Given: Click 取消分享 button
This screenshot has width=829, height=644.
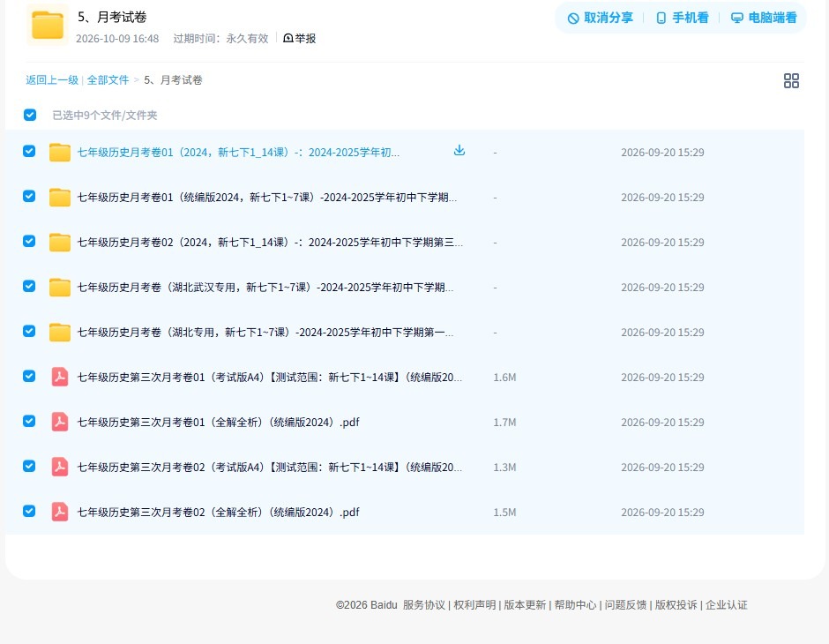Looking at the screenshot, I should (600, 18).
